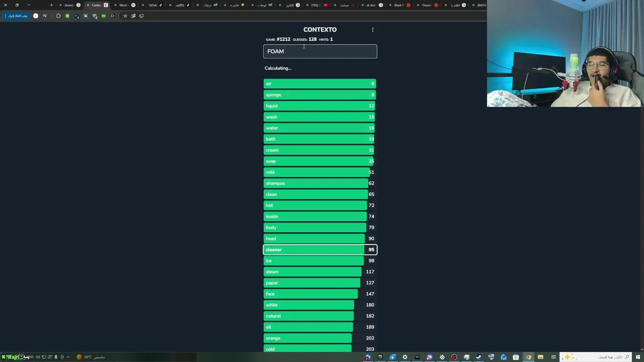Select the 'face' guess row
This screenshot has width=644, height=362.
pos(320,294)
